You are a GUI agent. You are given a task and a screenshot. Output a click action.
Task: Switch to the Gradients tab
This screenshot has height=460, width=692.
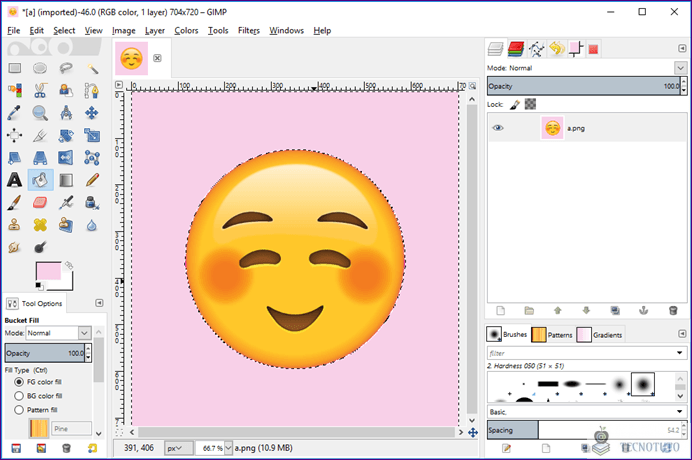click(x=599, y=335)
